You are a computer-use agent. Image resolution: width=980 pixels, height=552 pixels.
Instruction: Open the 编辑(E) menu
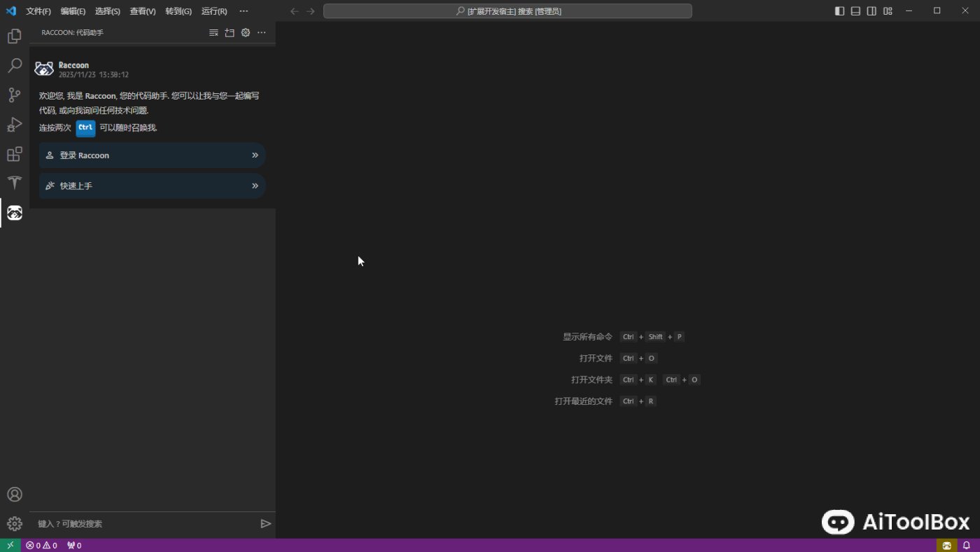pos(73,11)
